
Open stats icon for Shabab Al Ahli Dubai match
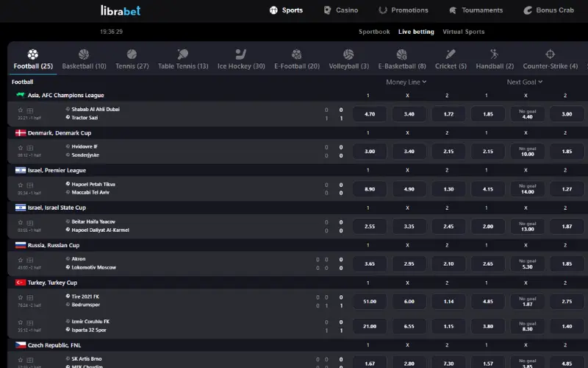point(30,110)
